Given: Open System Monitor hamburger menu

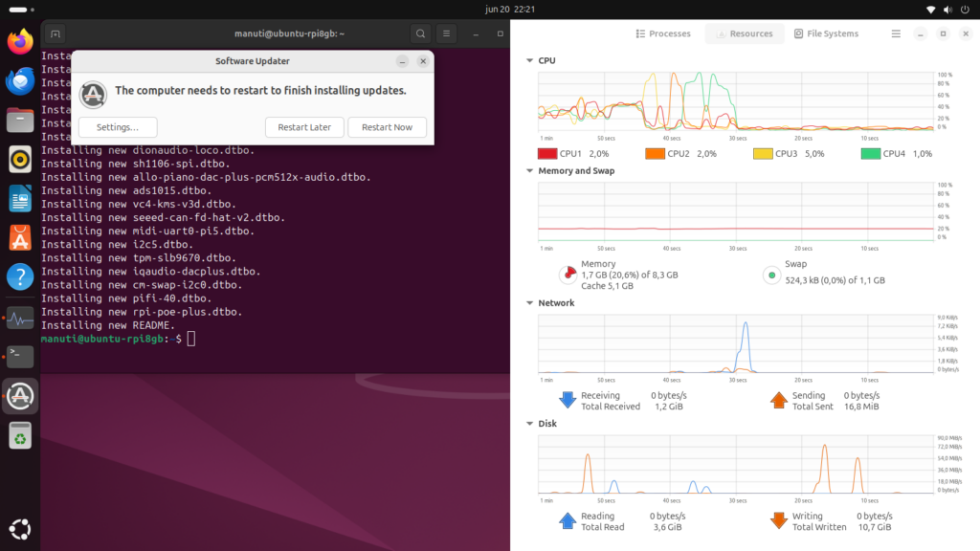Looking at the screenshot, I should point(896,33).
